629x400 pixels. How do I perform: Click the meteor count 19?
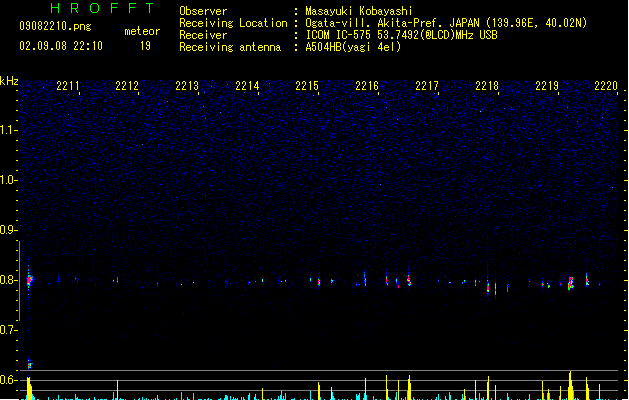(x=145, y=46)
